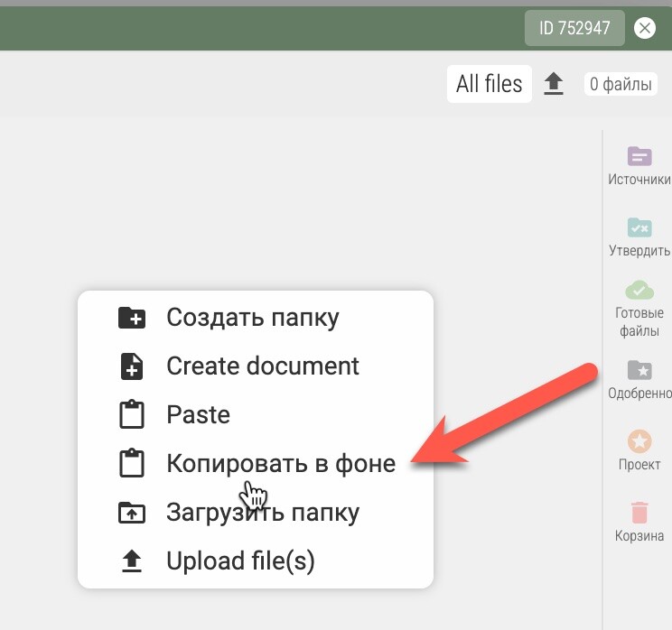Open the Проект star icon
The image size is (672, 630).
click(639, 441)
